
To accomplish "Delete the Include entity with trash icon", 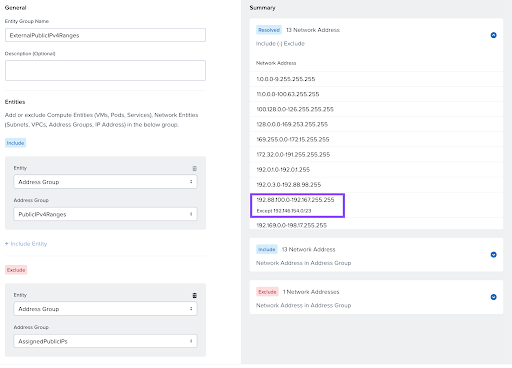I will (x=195, y=168).
